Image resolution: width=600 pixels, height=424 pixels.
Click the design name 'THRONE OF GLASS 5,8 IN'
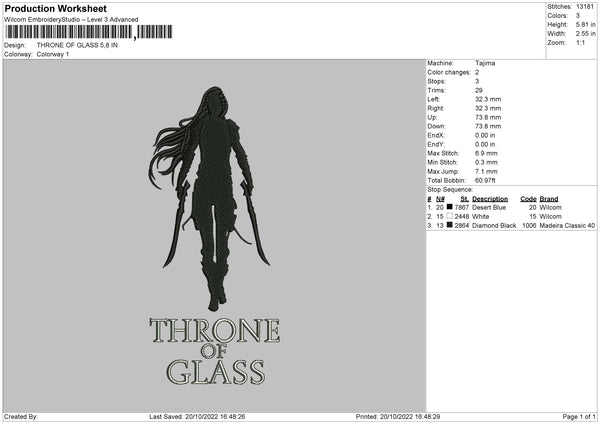click(77, 45)
